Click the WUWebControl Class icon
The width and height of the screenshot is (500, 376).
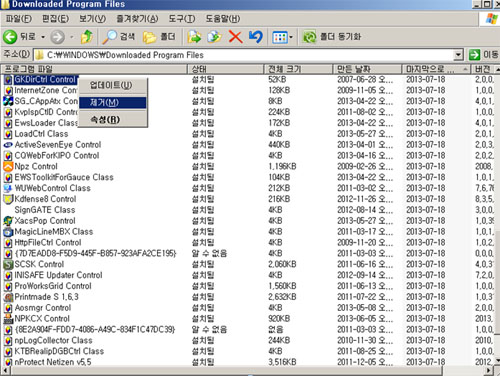pyautogui.click(x=8, y=188)
